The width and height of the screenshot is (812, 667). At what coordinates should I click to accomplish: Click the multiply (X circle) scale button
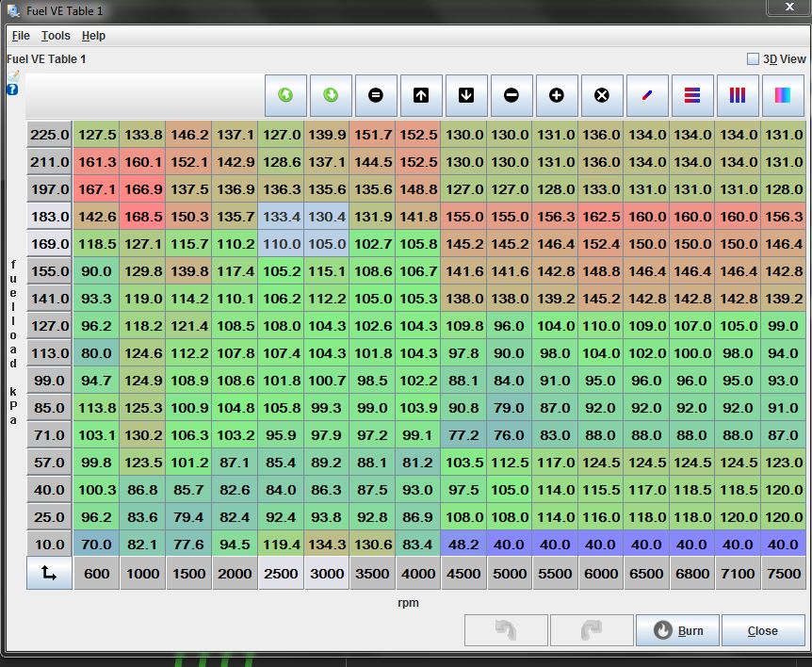tap(602, 96)
